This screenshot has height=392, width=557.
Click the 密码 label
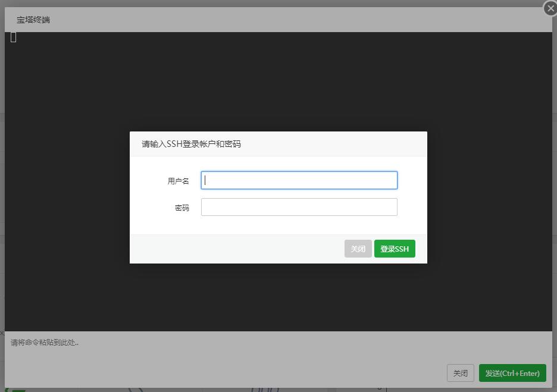(182, 208)
